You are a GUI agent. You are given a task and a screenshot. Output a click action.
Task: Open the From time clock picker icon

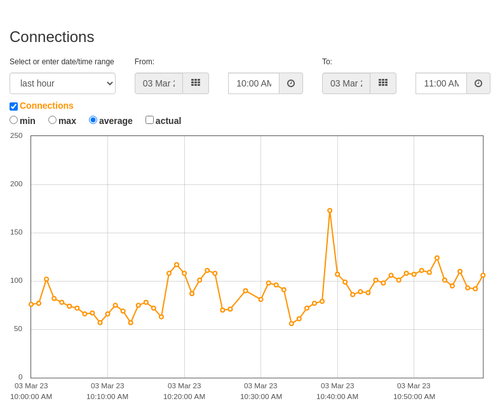291,83
